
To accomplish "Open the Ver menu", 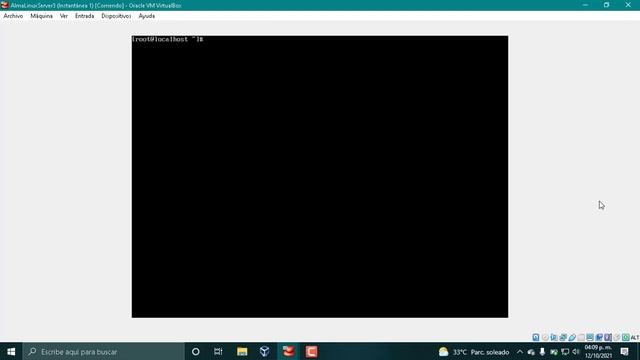I will [64, 16].
